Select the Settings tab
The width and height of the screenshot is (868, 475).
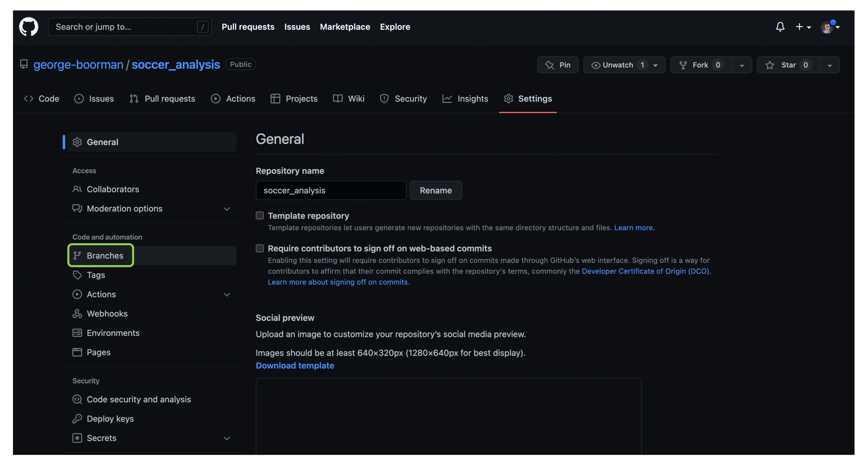coord(528,98)
